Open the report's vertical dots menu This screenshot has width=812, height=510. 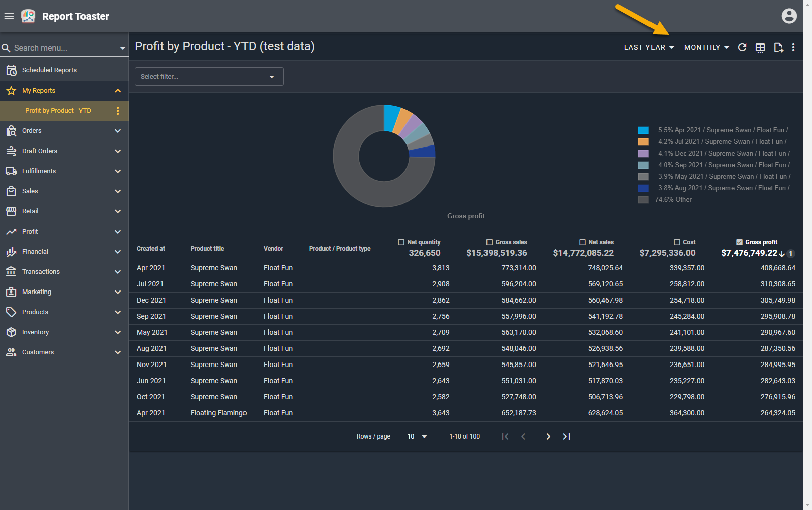click(x=793, y=47)
